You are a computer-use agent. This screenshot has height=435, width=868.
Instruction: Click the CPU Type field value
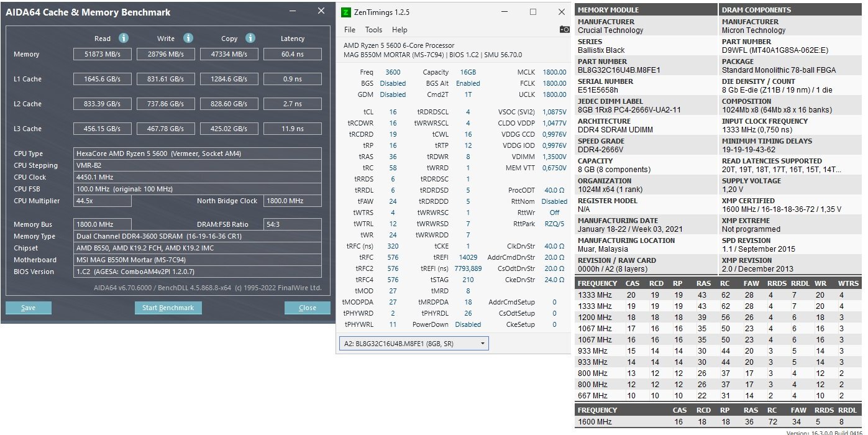[198, 153]
